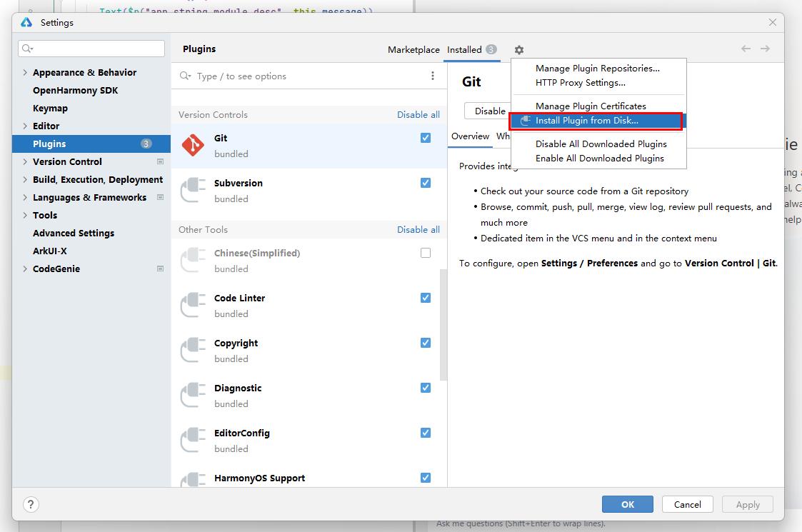
Task: Click the plugin list vertical scrollbar
Action: [443, 321]
